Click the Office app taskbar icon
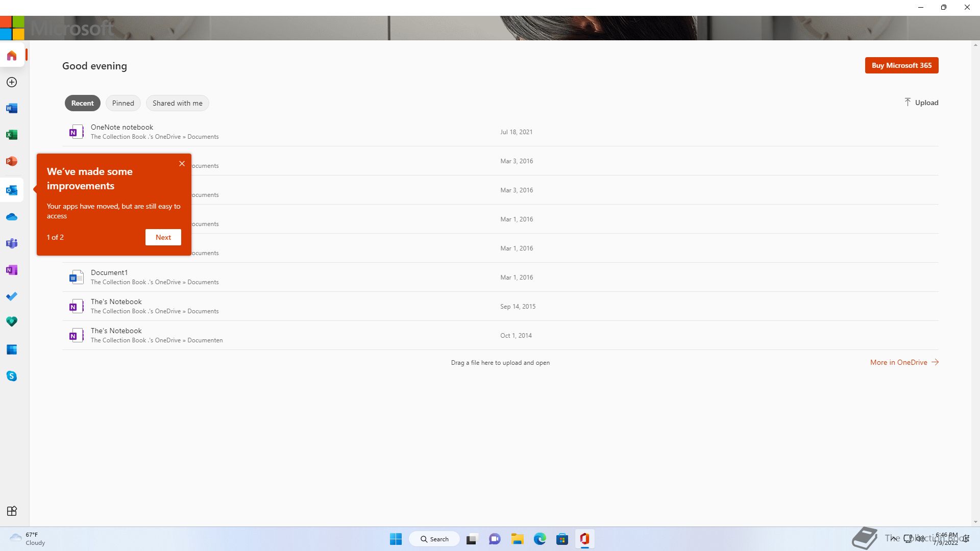The height and width of the screenshot is (551, 980). tap(584, 539)
